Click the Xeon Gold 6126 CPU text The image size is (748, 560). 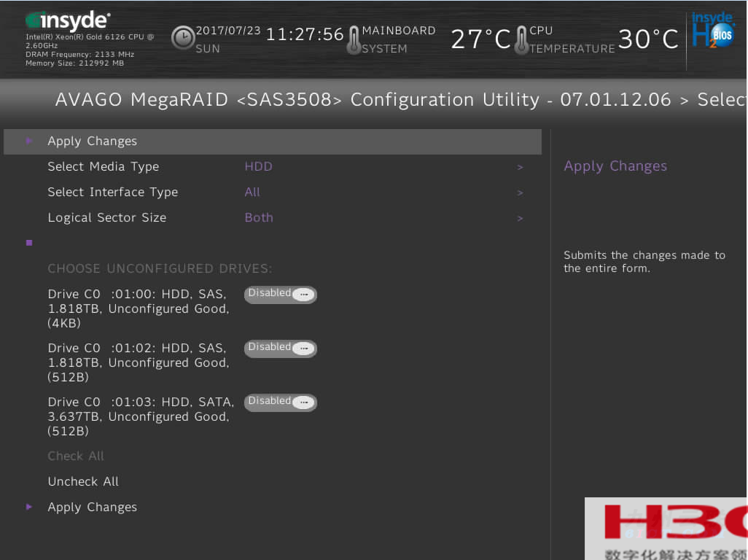pos(90,41)
